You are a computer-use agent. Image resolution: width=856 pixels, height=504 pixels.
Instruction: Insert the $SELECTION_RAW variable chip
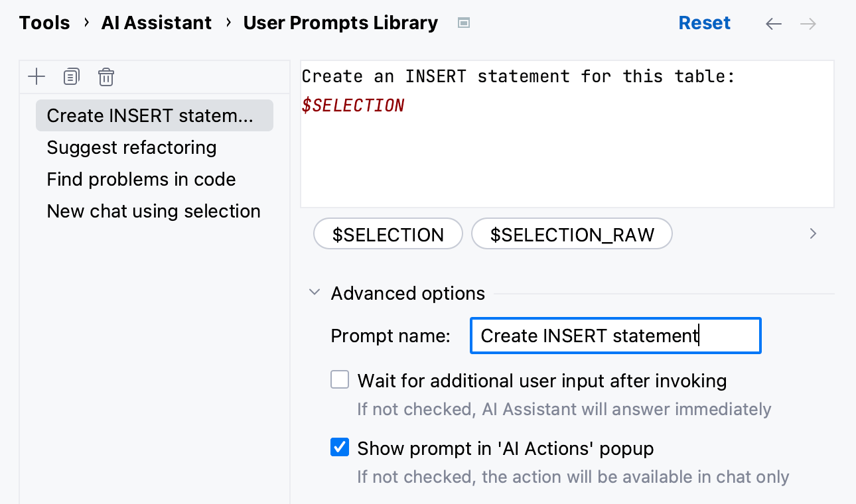(x=572, y=234)
